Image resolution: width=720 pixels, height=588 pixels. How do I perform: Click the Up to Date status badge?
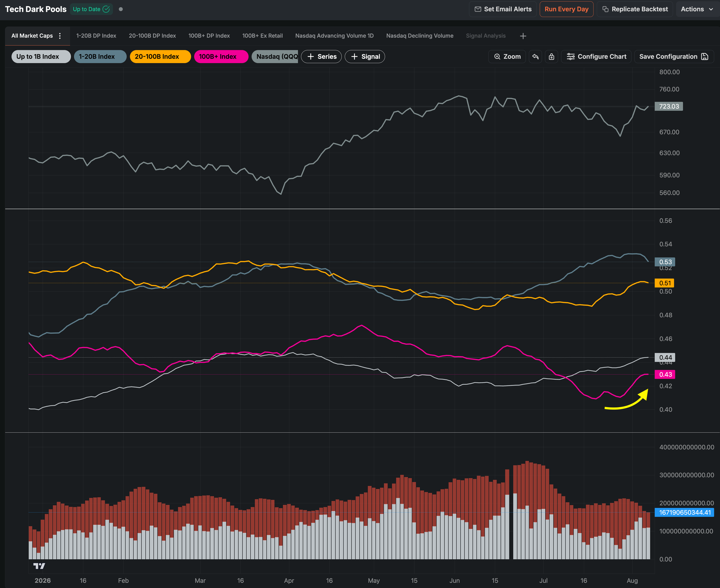pos(91,9)
